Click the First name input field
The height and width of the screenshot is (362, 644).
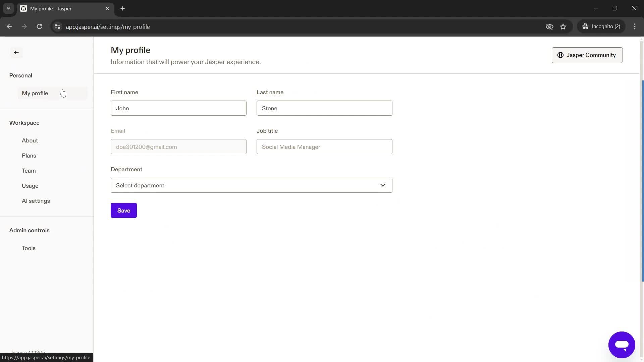click(178, 108)
